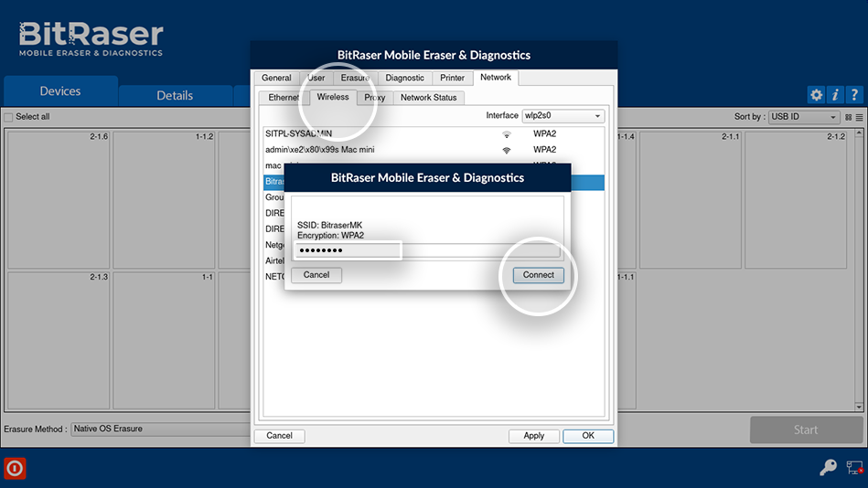Select the SITPL-SYSADMIN network row
Viewport: 868px width, 488px height.
click(x=434, y=134)
